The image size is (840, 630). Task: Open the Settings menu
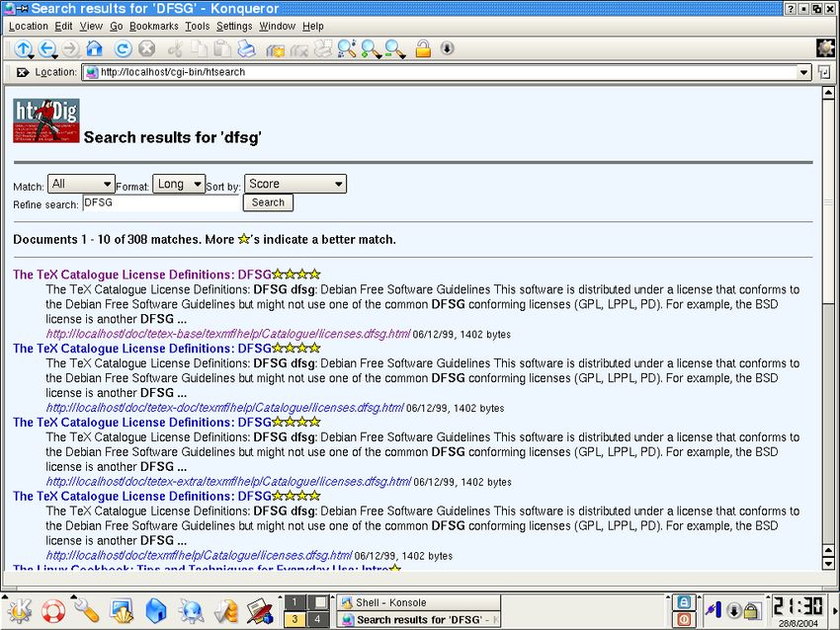click(x=234, y=26)
